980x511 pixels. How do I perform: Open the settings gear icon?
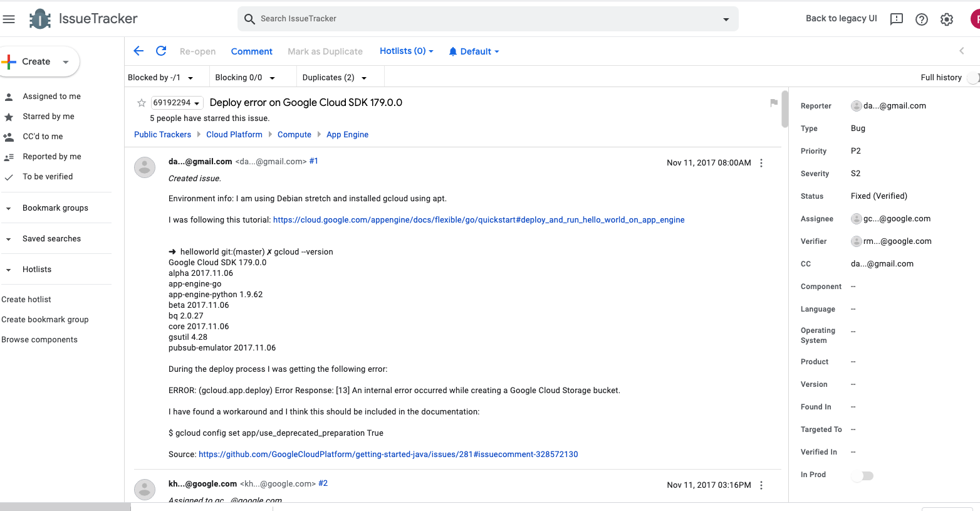946,19
